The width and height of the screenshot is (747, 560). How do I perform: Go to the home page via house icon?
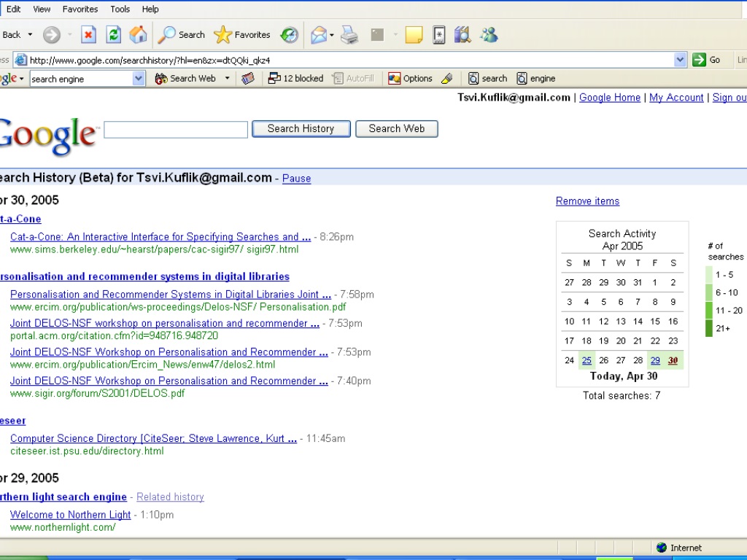point(138,35)
